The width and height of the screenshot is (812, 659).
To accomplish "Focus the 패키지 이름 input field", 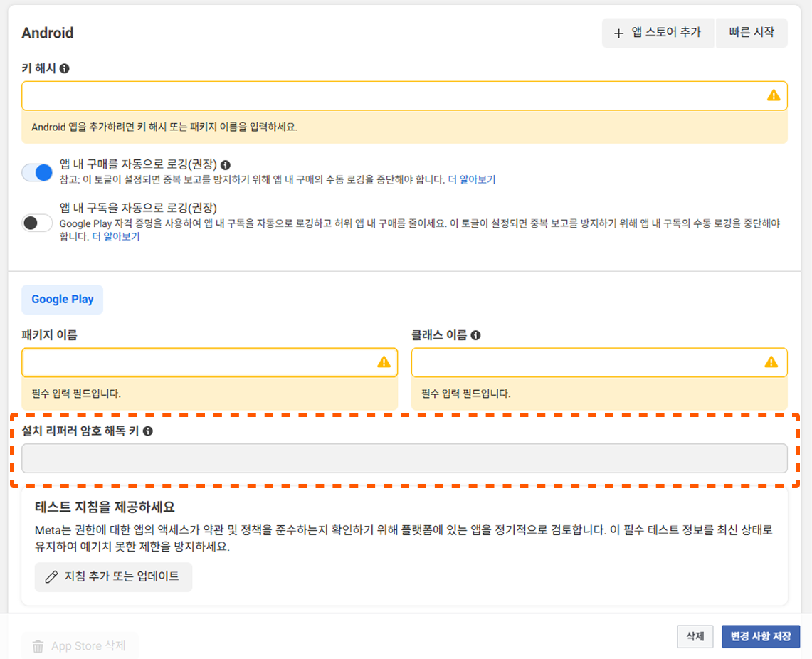I will point(210,362).
